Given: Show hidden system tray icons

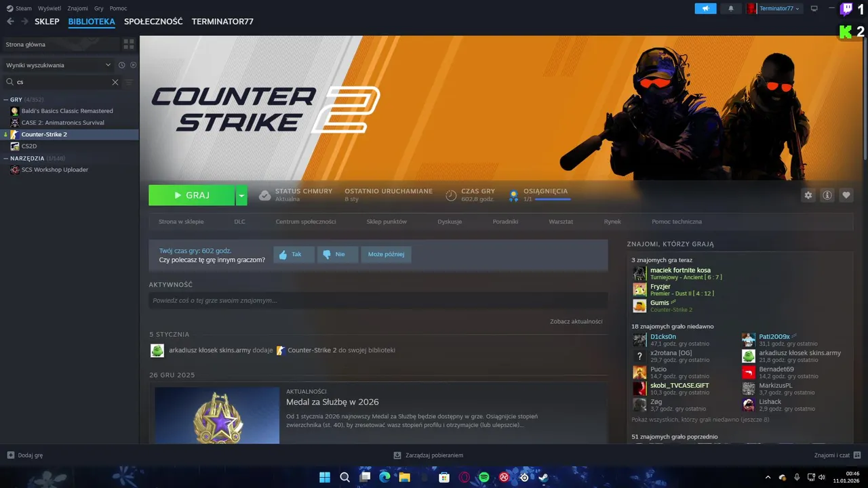Looking at the screenshot, I should point(768,477).
